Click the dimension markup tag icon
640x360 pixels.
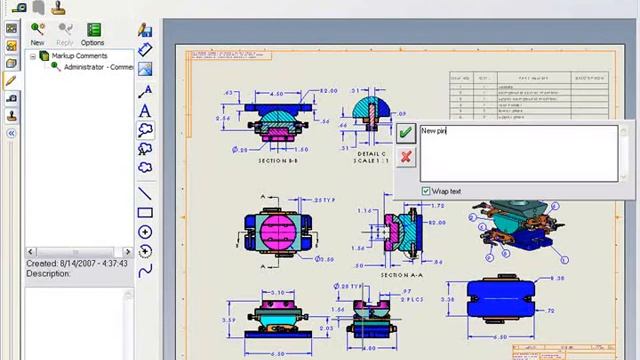point(145,49)
